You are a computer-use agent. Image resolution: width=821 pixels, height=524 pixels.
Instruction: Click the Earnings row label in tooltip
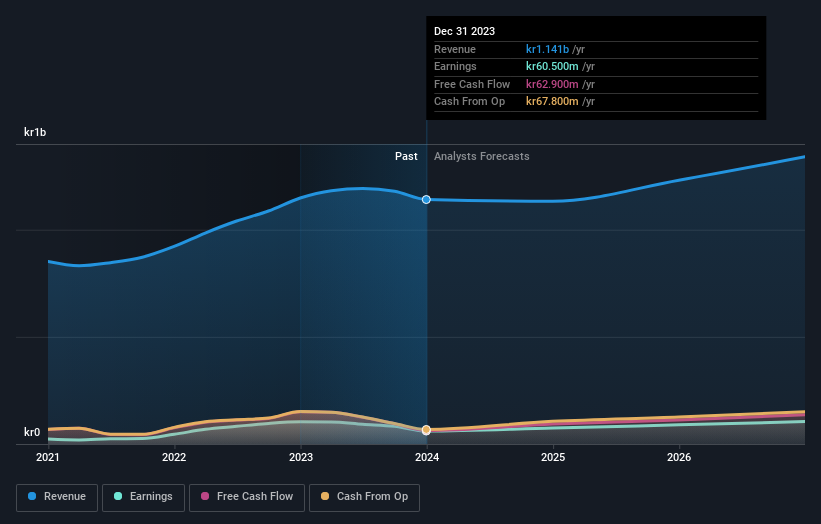click(455, 66)
